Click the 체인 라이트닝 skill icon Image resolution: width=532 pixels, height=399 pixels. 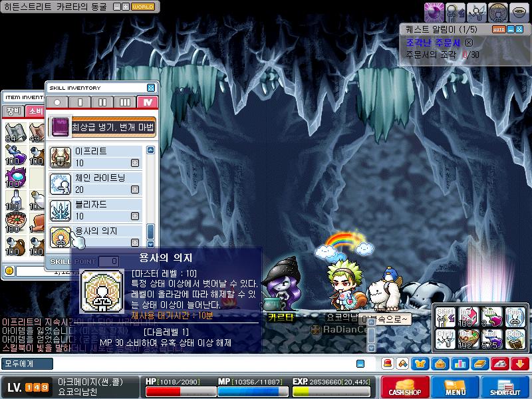click(x=61, y=184)
